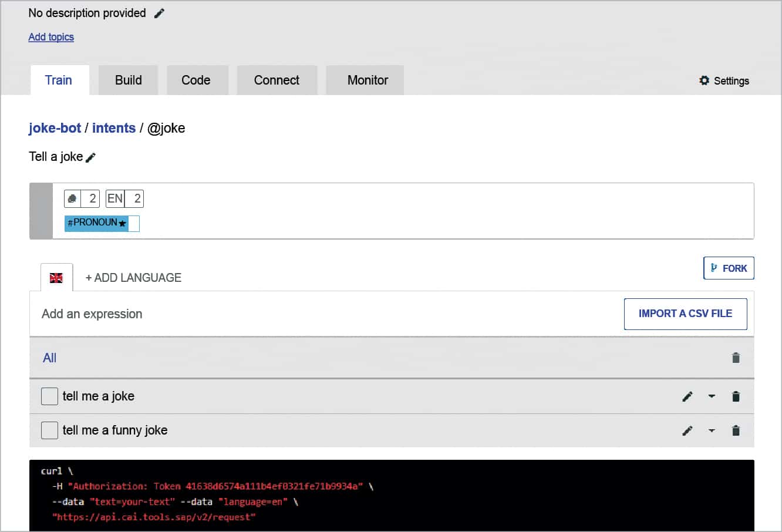Tick the checkbox next to "tell me a joke"
This screenshot has width=782, height=532.
[x=49, y=396]
